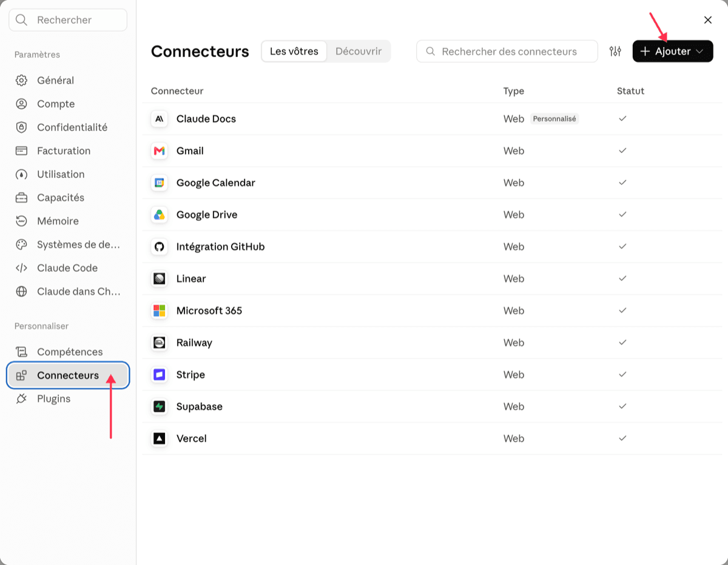Open the Claude Code settings label
The image size is (728, 565).
click(x=67, y=268)
